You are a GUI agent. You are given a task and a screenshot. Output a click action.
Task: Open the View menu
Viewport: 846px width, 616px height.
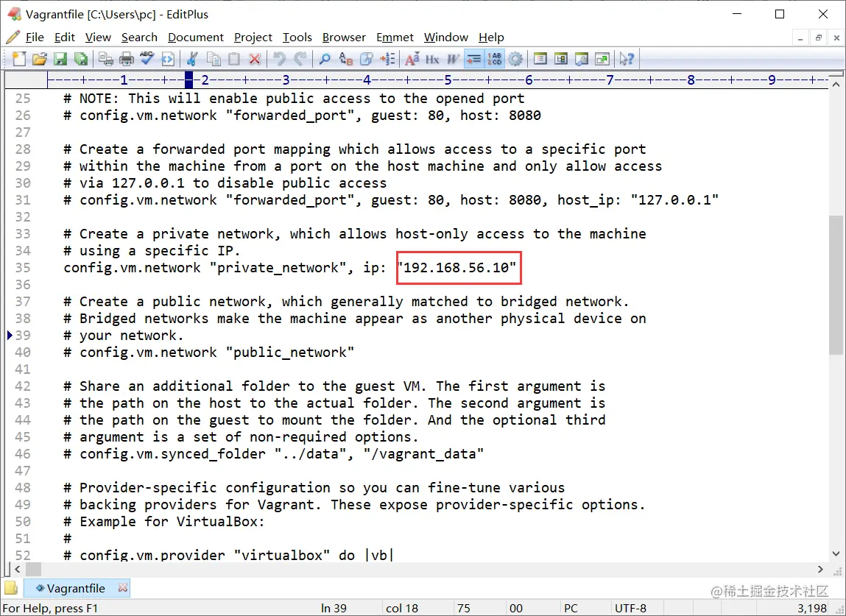pyautogui.click(x=98, y=38)
